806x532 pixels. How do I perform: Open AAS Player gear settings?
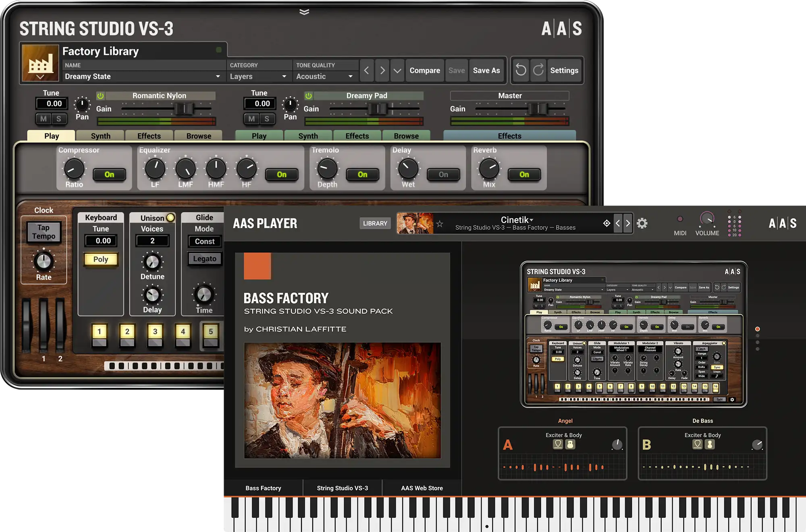tap(642, 223)
